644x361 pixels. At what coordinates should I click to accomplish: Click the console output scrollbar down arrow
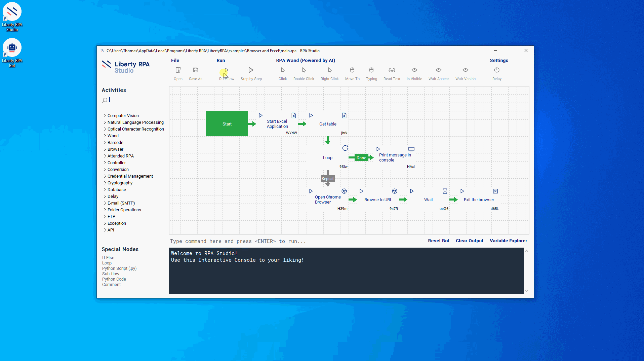[x=526, y=291]
